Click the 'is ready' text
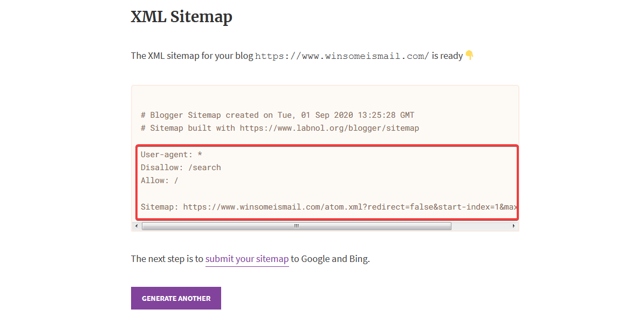644x316 pixels. [447, 56]
